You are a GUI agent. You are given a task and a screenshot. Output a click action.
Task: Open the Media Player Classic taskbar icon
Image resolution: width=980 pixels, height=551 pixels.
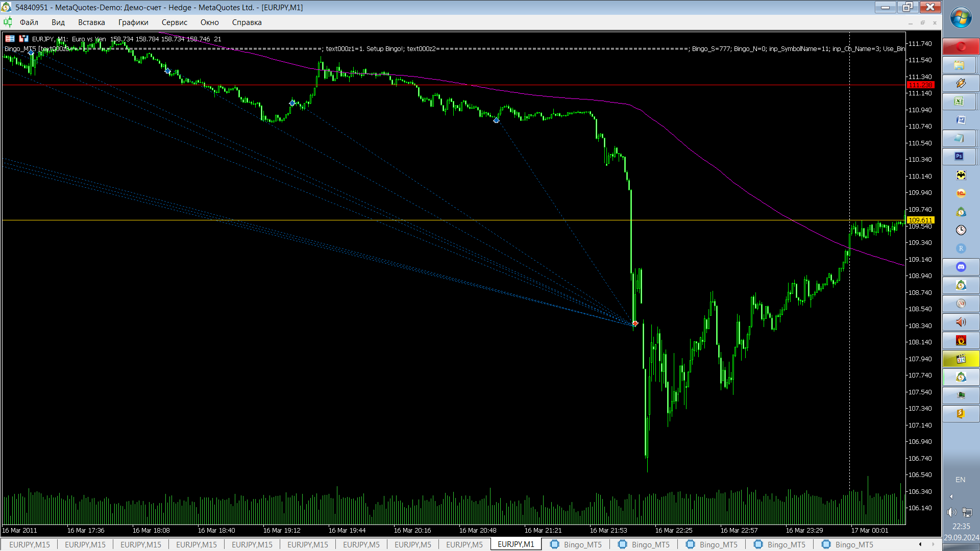click(961, 359)
